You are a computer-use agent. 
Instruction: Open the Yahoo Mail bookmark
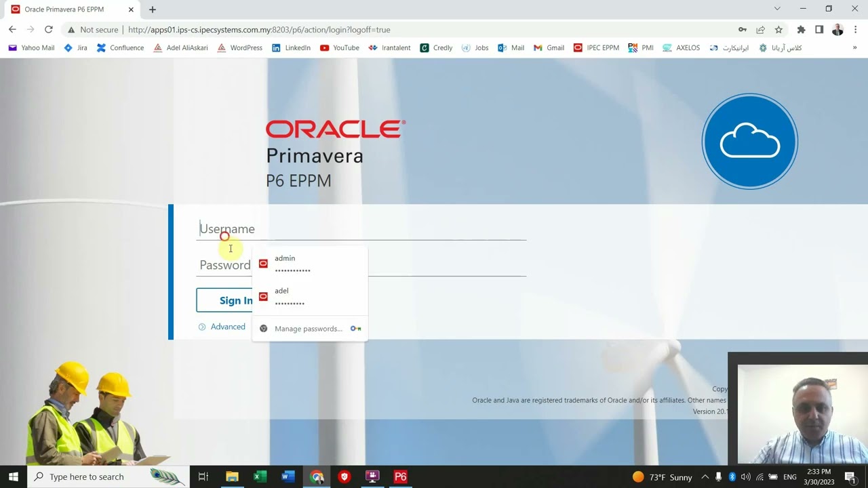(x=31, y=48)
